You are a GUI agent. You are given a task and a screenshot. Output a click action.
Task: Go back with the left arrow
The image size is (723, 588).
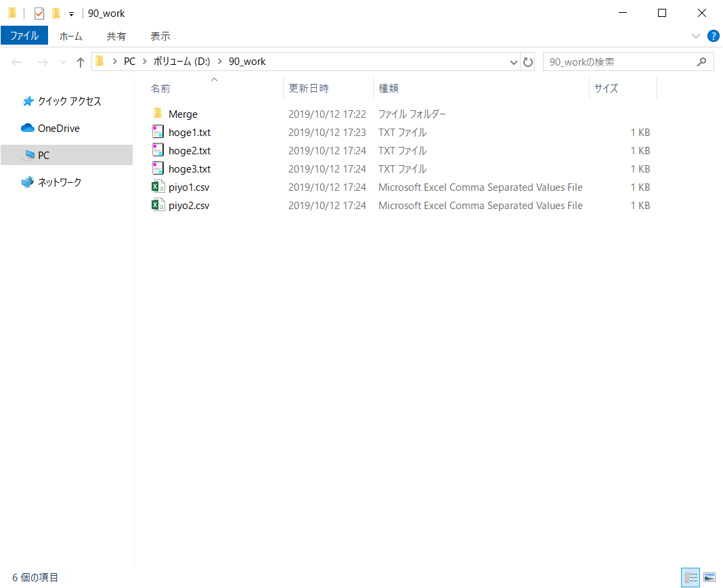(x=17, y=62)
